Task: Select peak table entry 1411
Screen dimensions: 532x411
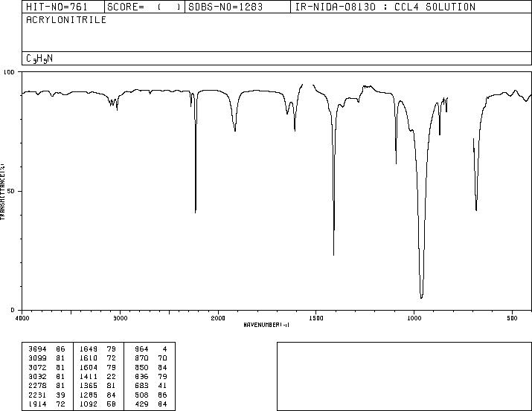Action: [89, 376]
